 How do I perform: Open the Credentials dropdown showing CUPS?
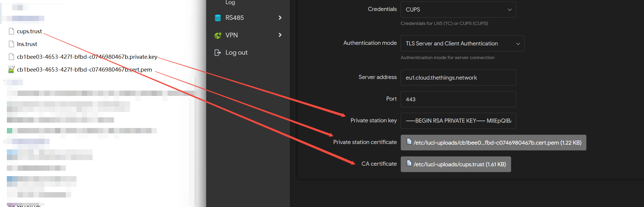coord(458,10)
